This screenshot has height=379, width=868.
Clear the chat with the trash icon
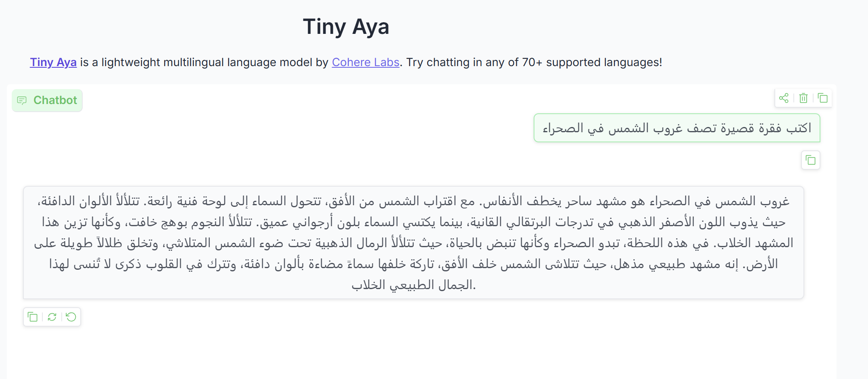coord(803,98)
